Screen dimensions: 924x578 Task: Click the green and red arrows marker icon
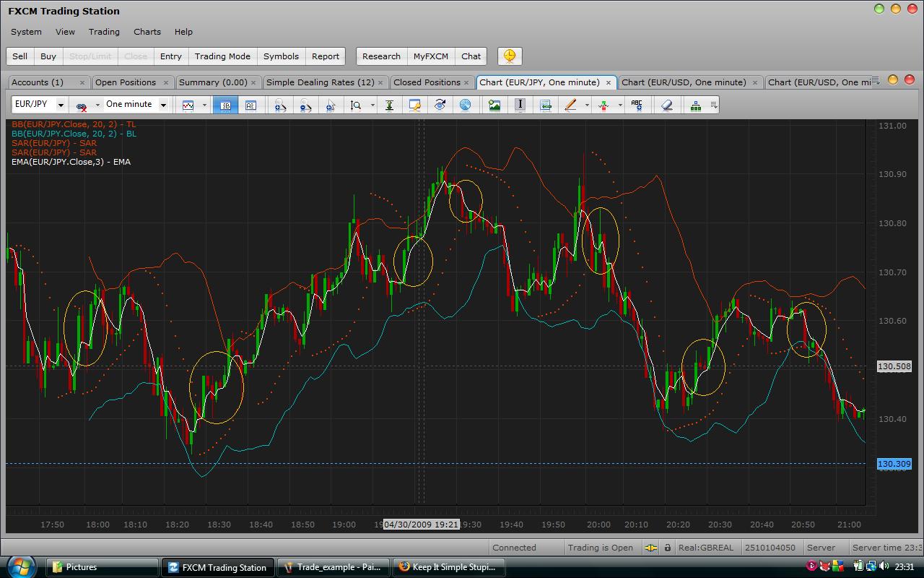(603, 105)
